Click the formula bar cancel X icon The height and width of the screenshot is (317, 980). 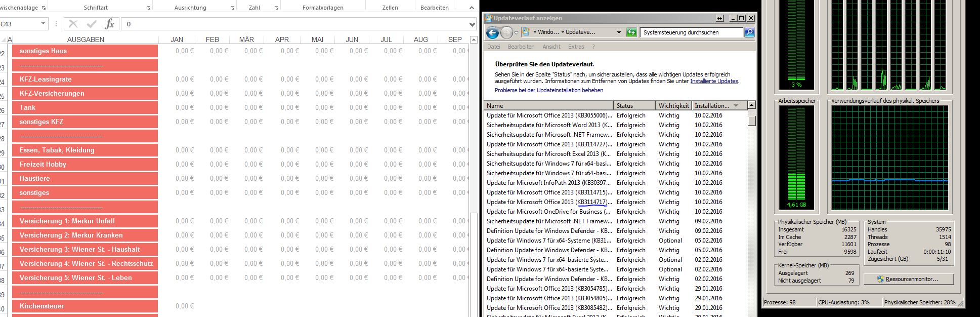pyautogui.click(x=73, y=24)
